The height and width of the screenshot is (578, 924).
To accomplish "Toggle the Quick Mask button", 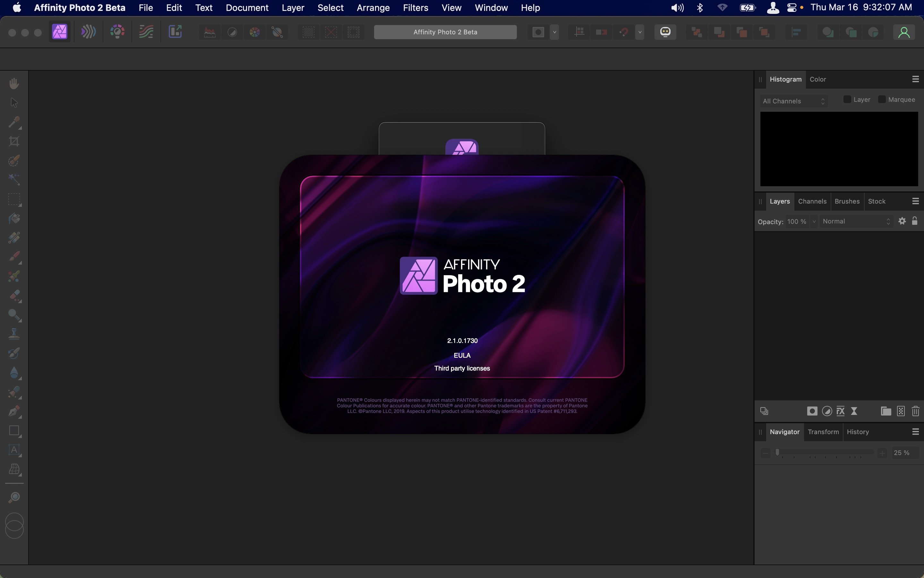I will 538,32.
